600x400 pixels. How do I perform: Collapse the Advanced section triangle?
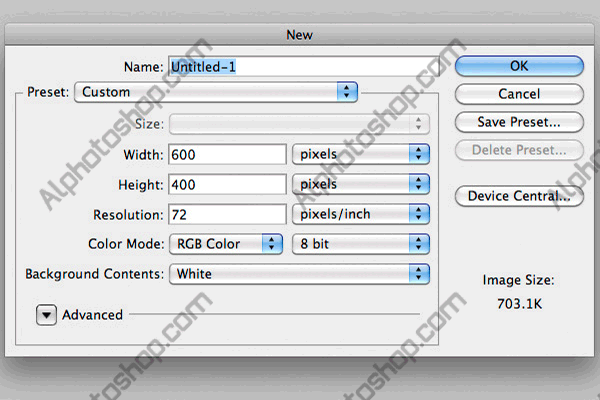(46, 315)
